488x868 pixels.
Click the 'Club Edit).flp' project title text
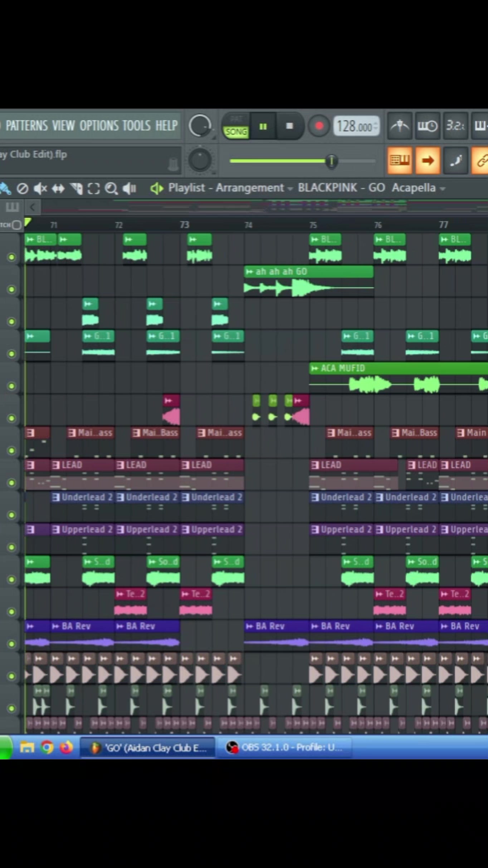pos(38,154)
